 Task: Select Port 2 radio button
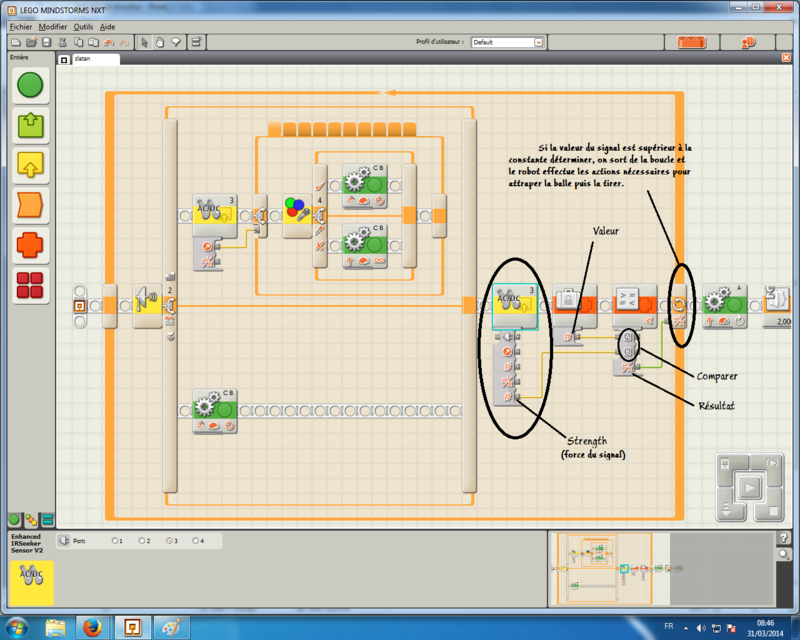pyautogui.click(x=141, y=541)
